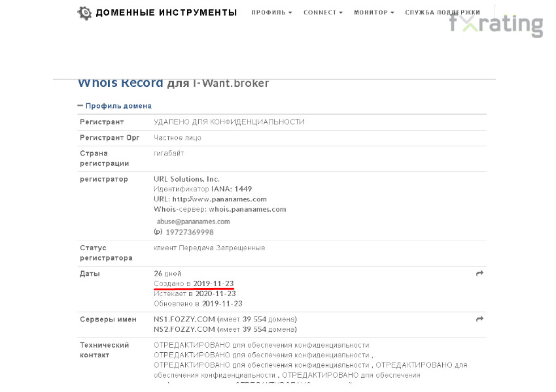Click the Регистрант row label
The image size is (556, 392).
(x=102, y=122)
